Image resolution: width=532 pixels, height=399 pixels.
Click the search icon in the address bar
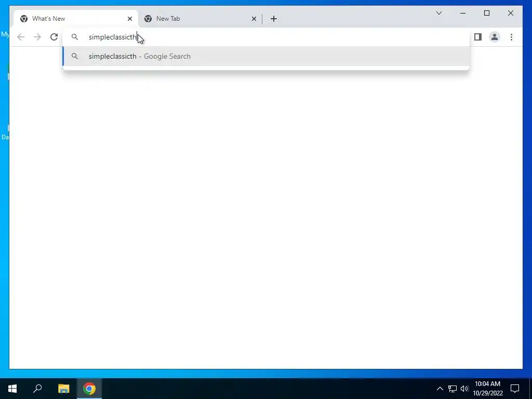pyautogui.click(x=75, y=37)
